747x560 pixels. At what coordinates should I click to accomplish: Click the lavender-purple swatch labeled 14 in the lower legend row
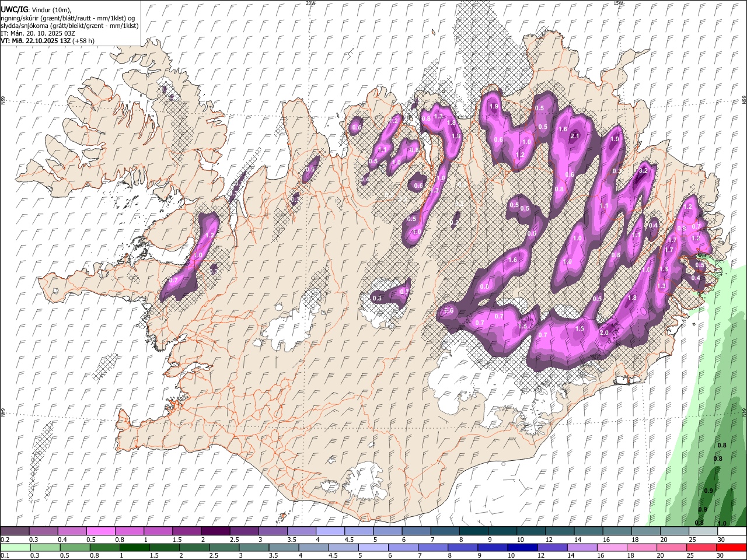pyautogui.click(x=582, y=547)
